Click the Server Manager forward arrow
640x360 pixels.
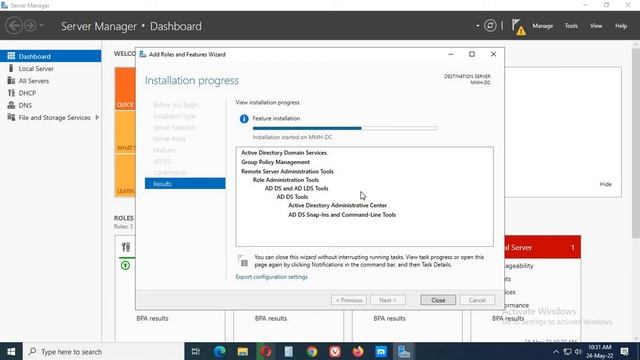30,26
